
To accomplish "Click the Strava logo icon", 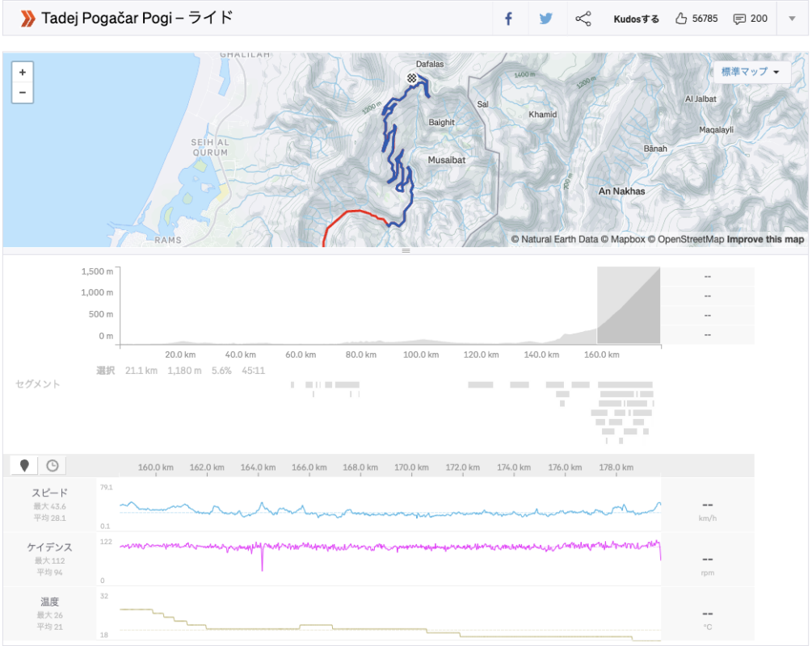I will [27, 18].
